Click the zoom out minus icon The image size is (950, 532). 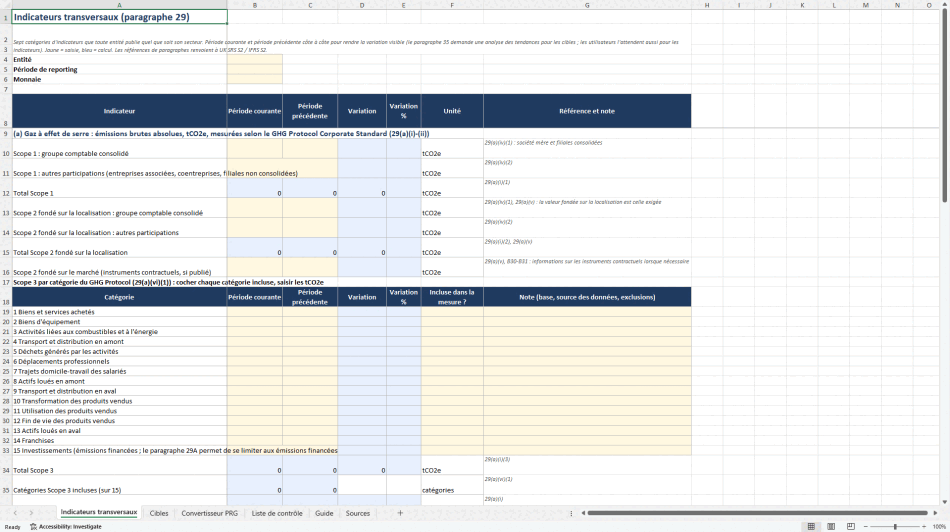[x=865, y=527]
